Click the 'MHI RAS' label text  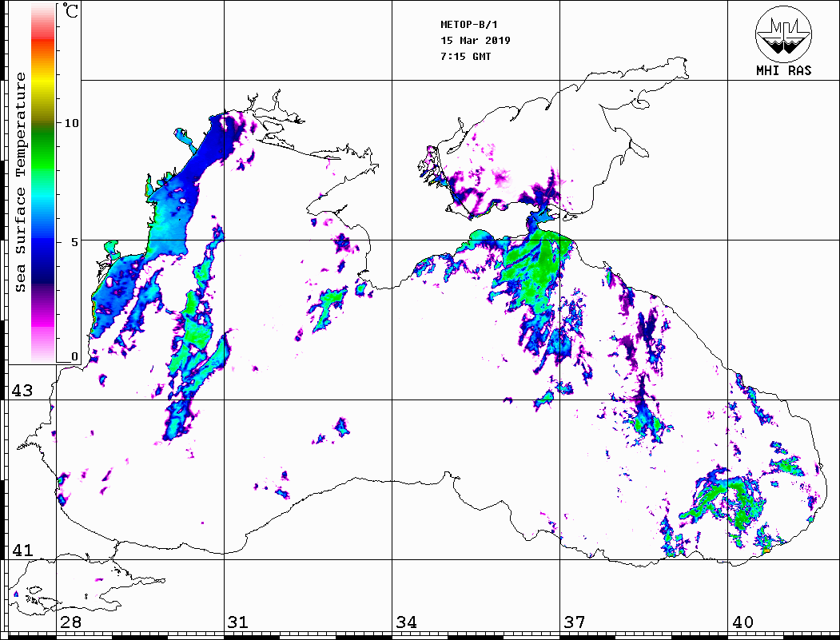pyautogui.click(x=783, y=70)
